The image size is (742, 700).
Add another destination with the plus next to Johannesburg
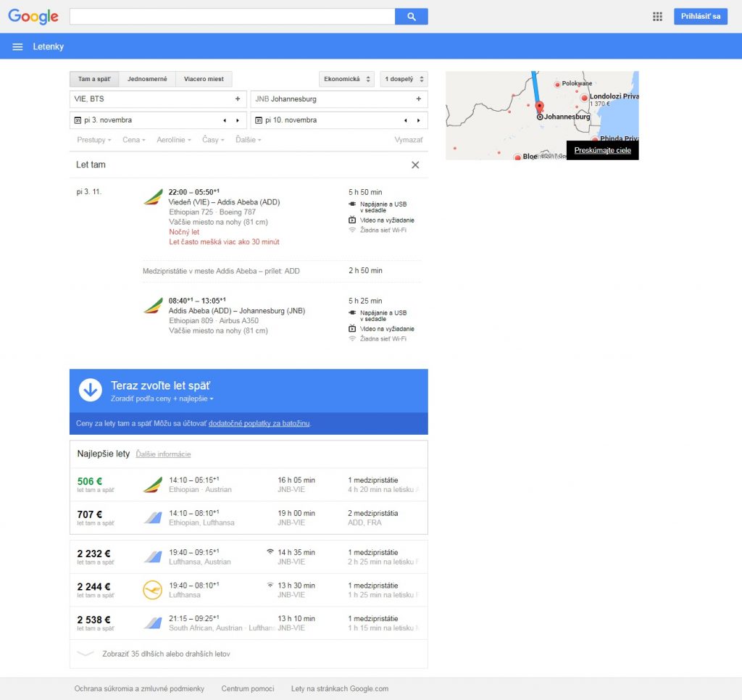click(x=418, y=99)
